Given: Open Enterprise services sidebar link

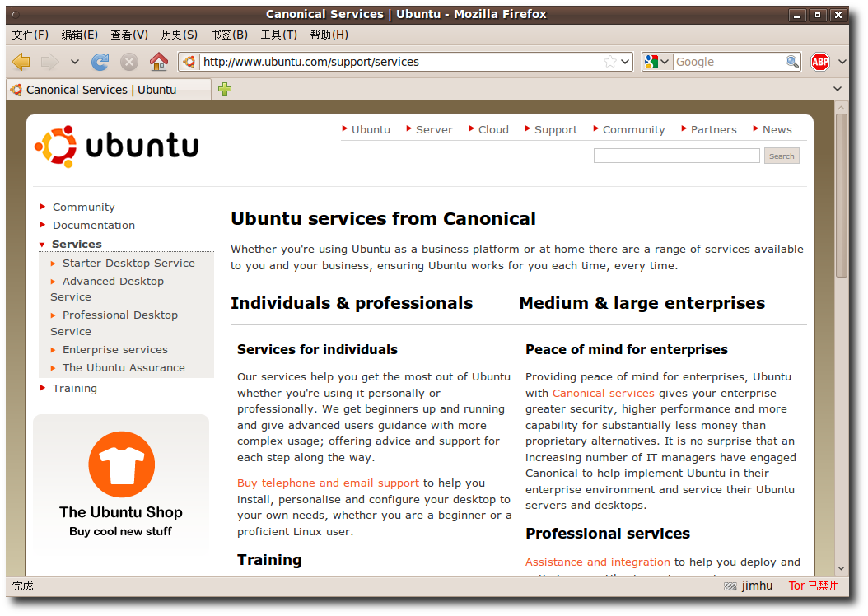Looking at the screenshot, I should pyautogui.click(x=115, y=350).
